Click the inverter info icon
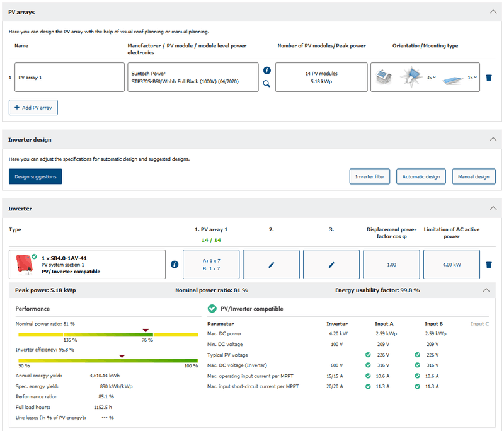The width and height of the screenshot is (504, 431). (175, 265)
